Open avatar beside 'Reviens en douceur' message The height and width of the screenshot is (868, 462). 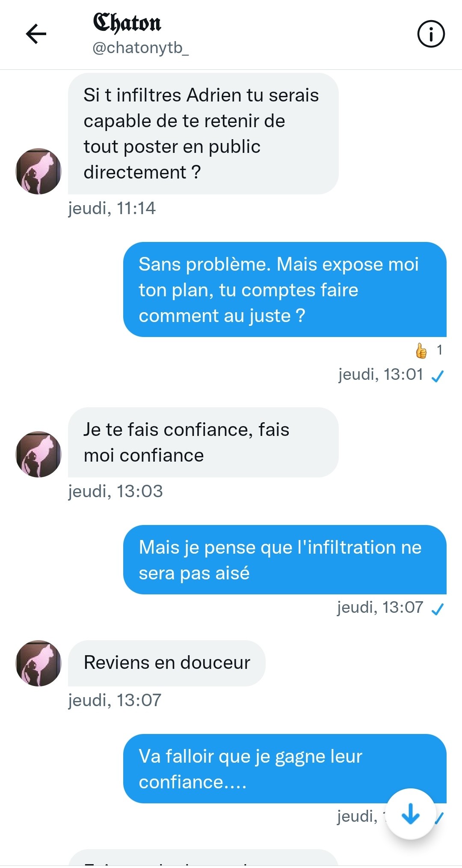pyautogui.click(x=38, y=663)
